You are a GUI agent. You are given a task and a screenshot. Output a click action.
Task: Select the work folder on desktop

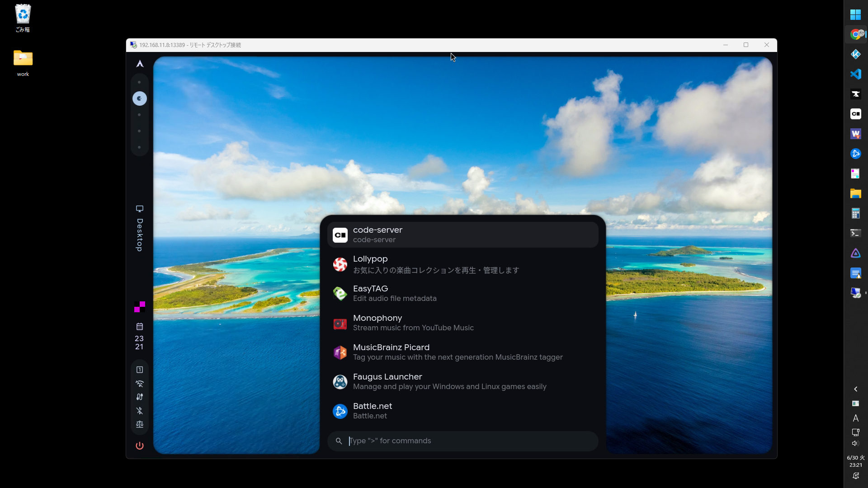coord(23,63)
